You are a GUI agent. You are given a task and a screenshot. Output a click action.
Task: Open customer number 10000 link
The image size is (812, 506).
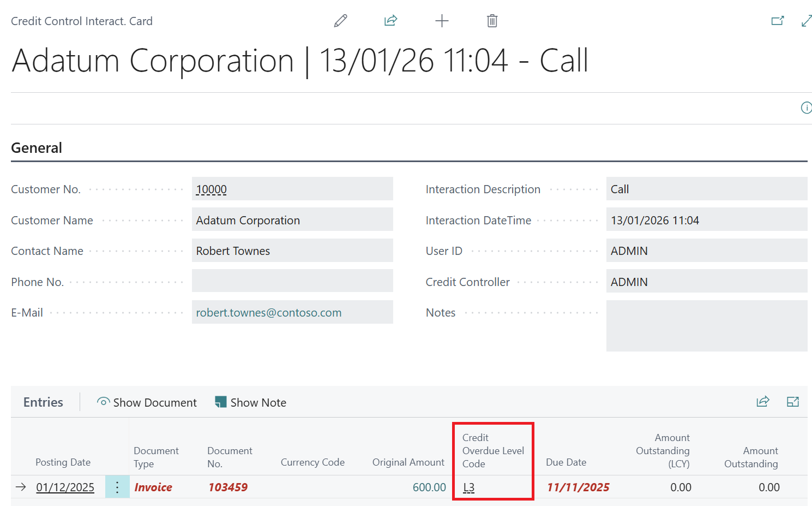click(212, 189)
